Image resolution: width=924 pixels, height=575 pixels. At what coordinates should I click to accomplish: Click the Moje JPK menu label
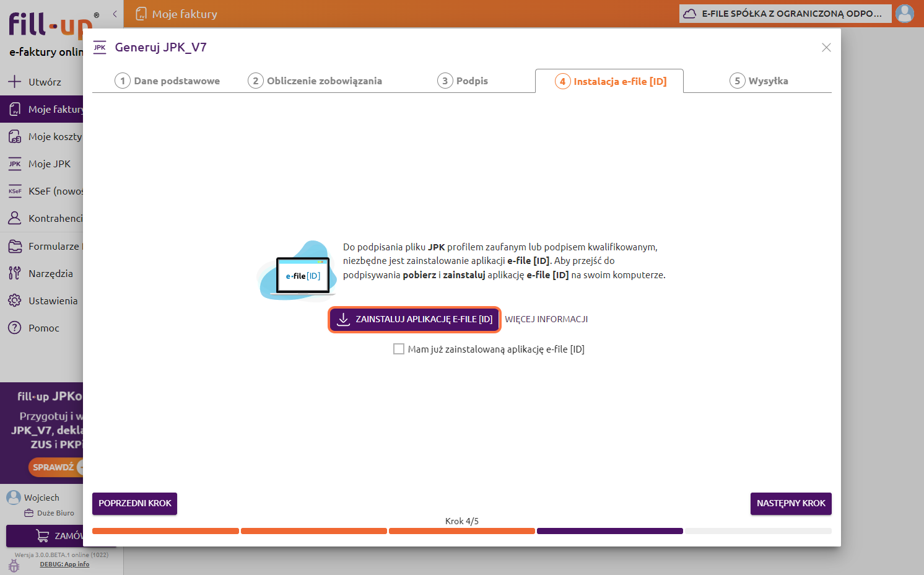pos(50,164)
